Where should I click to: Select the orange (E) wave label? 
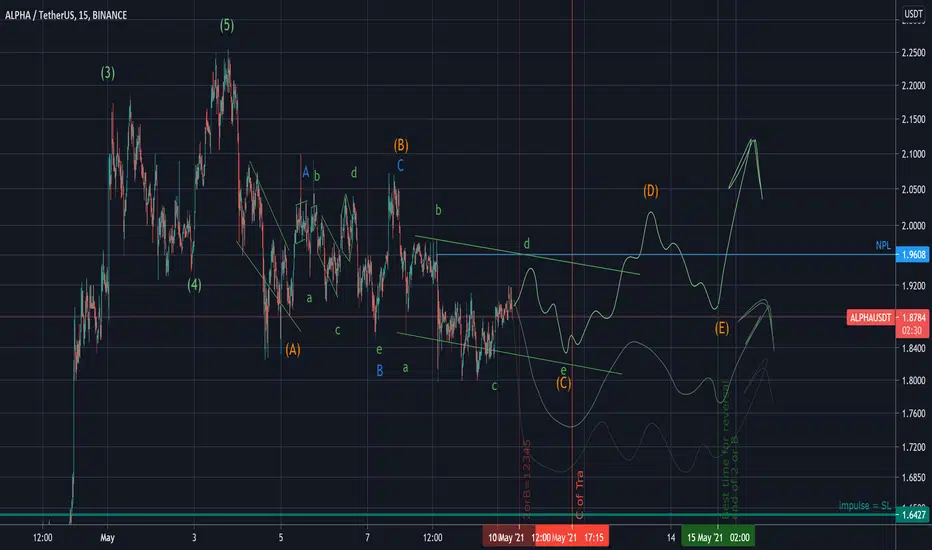point(722,328)
